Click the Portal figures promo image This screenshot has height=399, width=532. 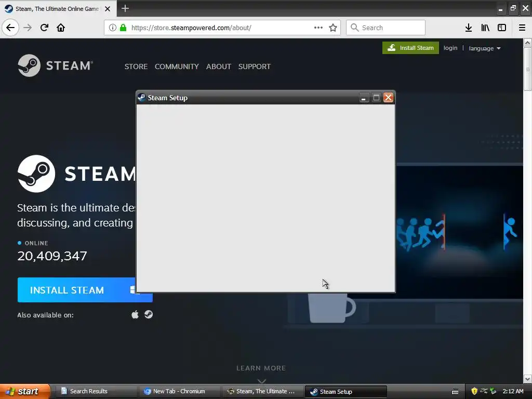459,232
